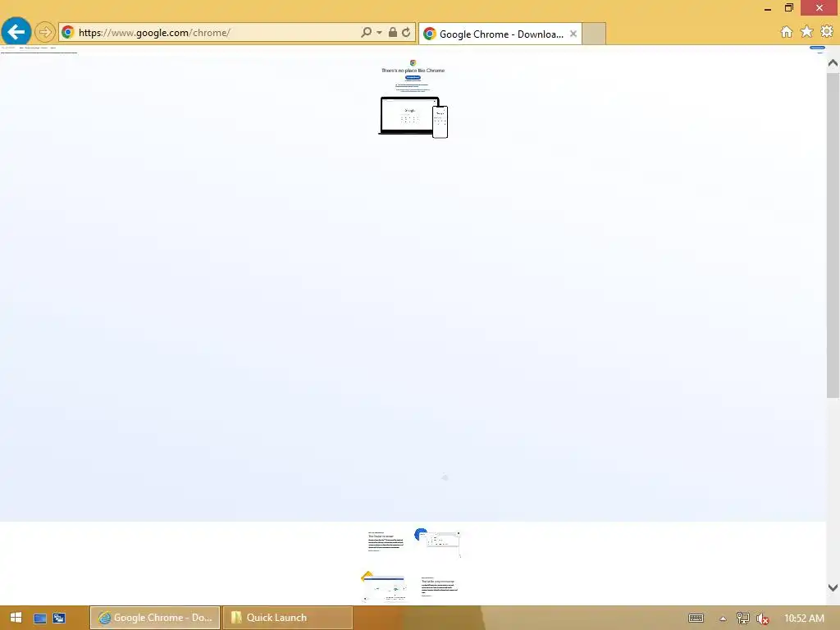The width and height of the screenshot is (840, 630).
Task: Show hidden tray icons arrow
Action: 723,619
